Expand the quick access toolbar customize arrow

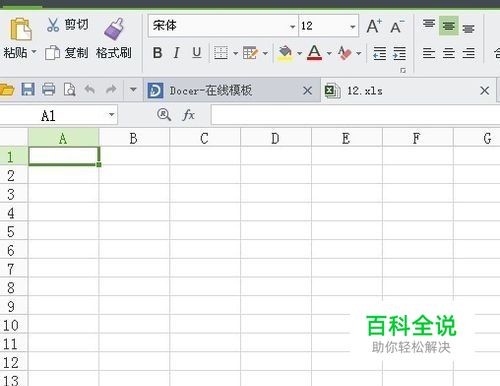(133, 89)
